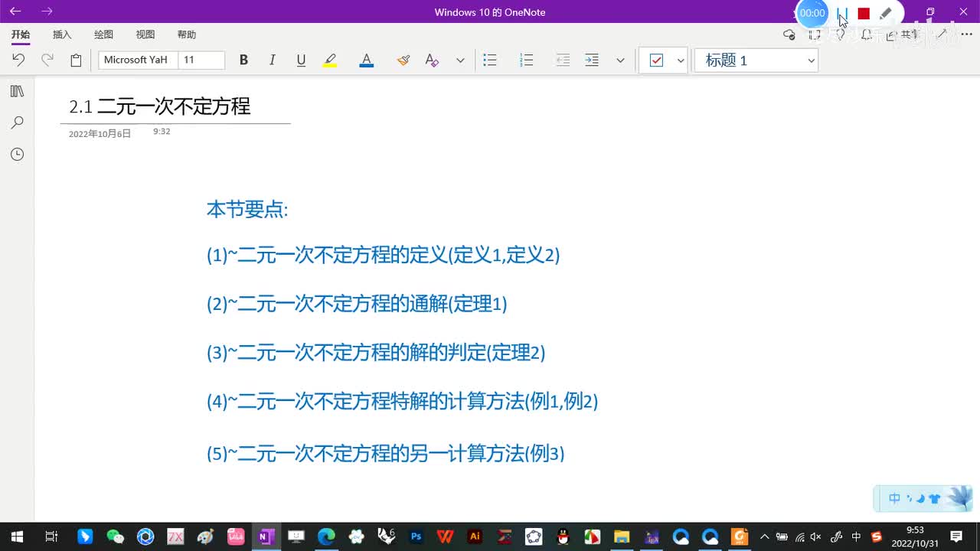Show the notebooks navigation pane icon

coord(17,92)
